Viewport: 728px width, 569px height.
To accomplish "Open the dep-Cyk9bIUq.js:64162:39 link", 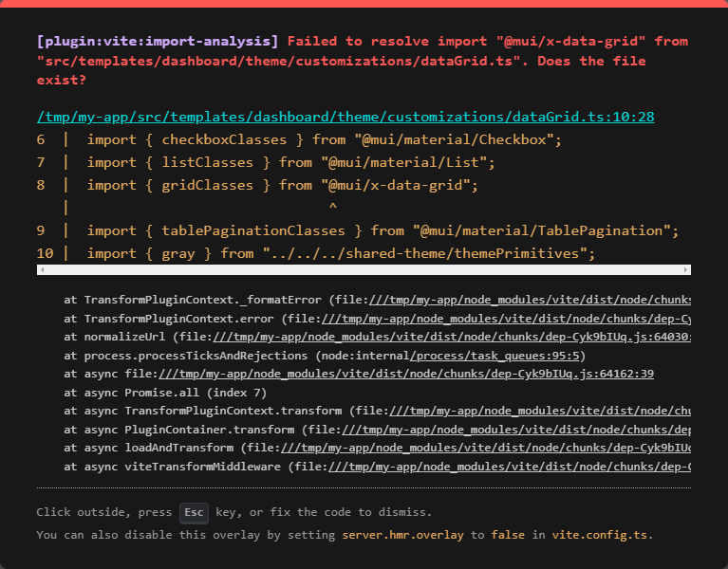I will pyautogui.click(x=406, y=374).
